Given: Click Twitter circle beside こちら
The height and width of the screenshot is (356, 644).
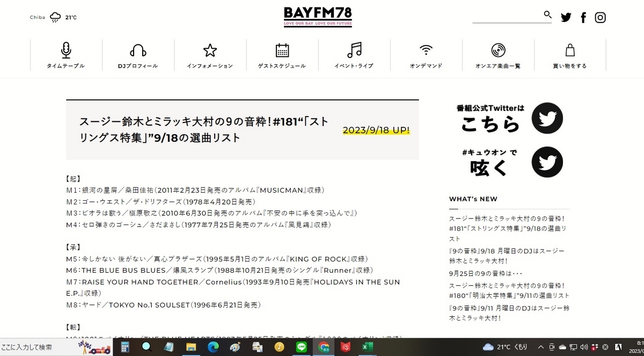Looking at the screenshot, I should tap(547, 118).
